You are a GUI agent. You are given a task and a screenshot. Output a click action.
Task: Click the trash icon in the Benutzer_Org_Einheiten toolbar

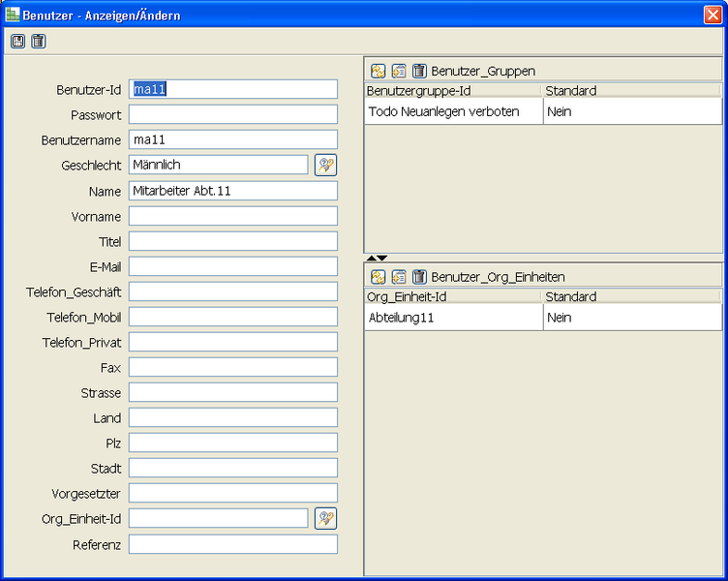(419, 277)
